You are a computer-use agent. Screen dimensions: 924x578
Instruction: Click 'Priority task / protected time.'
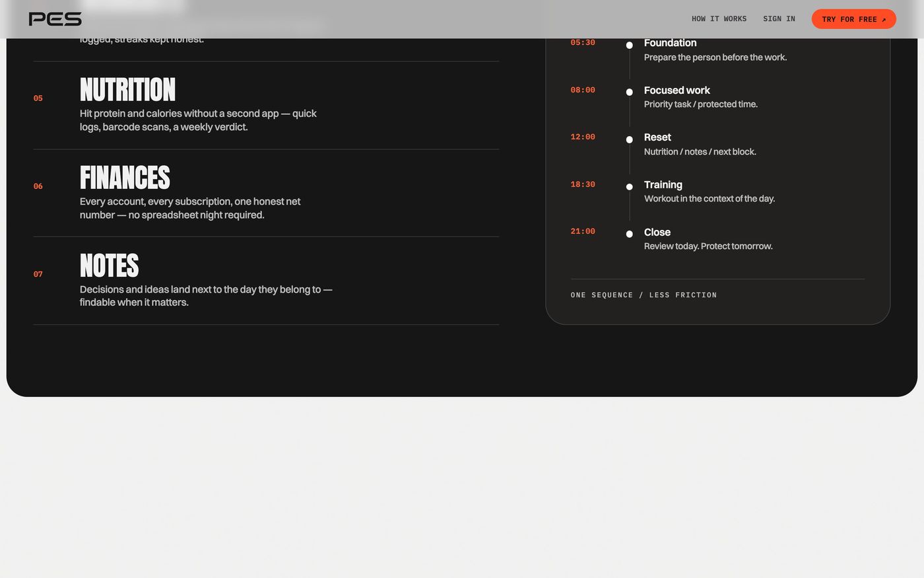pyautogui.click(x=701, y=104)
